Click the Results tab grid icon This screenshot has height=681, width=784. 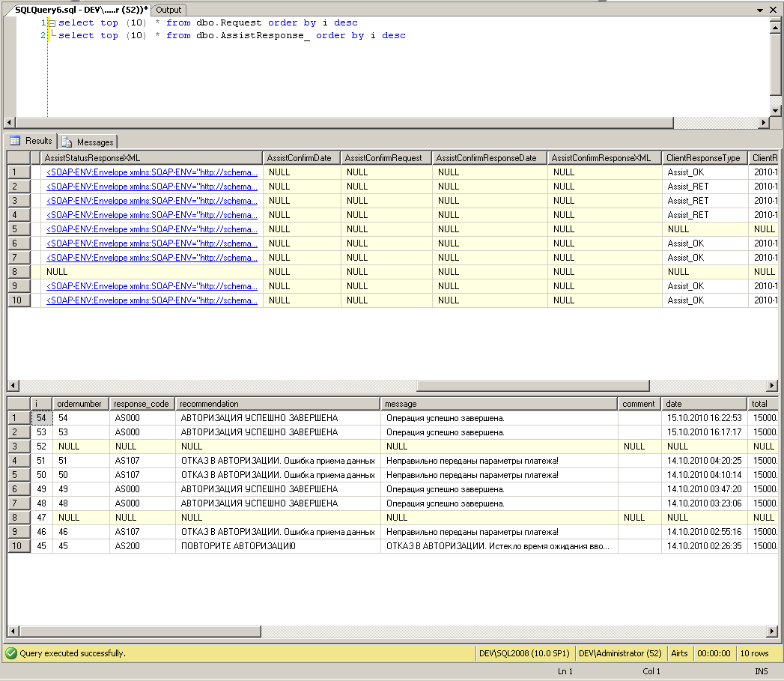tap(13, 141)
